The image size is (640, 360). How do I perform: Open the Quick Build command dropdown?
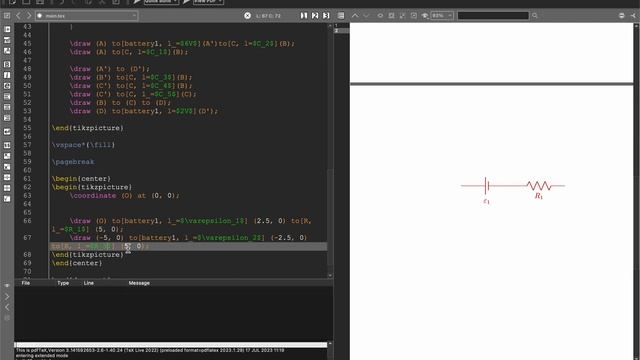tap(161, 2)
